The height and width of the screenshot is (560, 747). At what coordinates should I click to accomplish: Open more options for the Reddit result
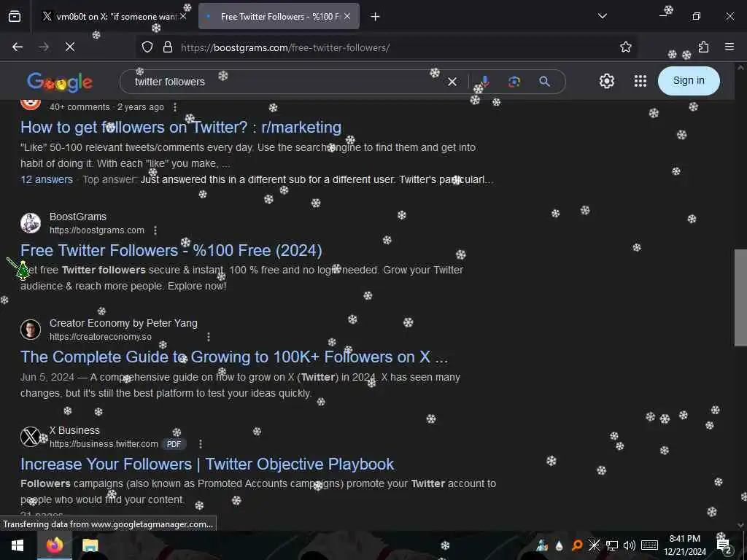175,107
